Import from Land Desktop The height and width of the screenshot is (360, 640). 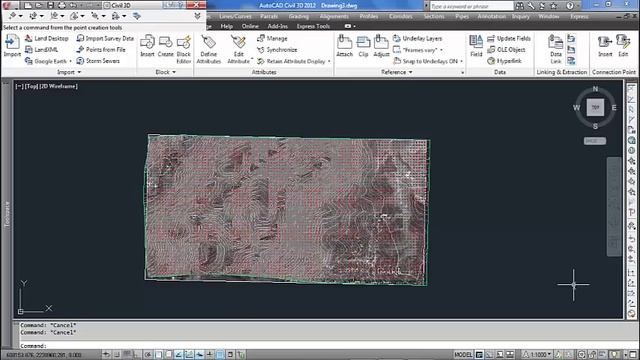tap(47, 38)
